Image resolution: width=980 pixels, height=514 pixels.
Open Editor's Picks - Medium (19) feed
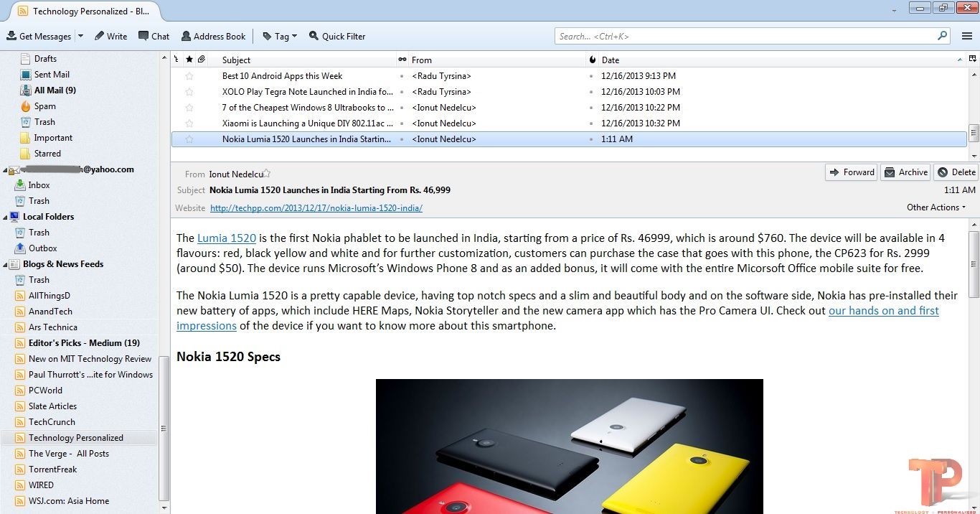pyautogui.click(x=84, y=342)
